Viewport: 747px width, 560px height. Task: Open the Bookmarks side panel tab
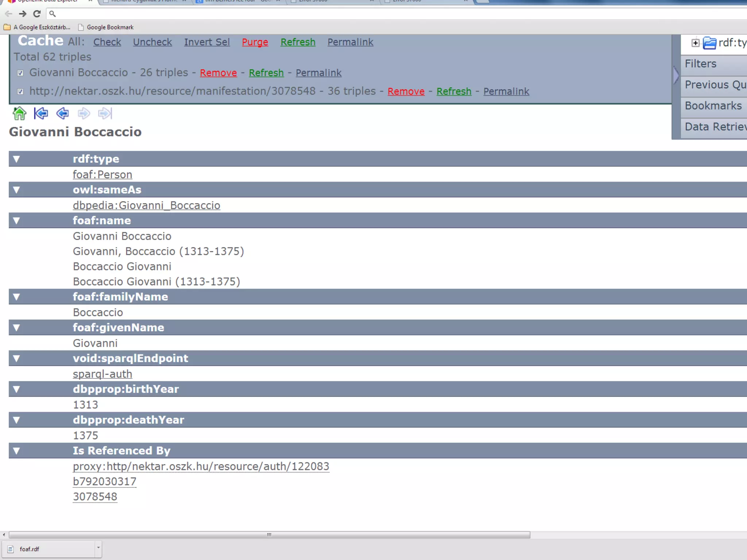(x=713, y=106)
